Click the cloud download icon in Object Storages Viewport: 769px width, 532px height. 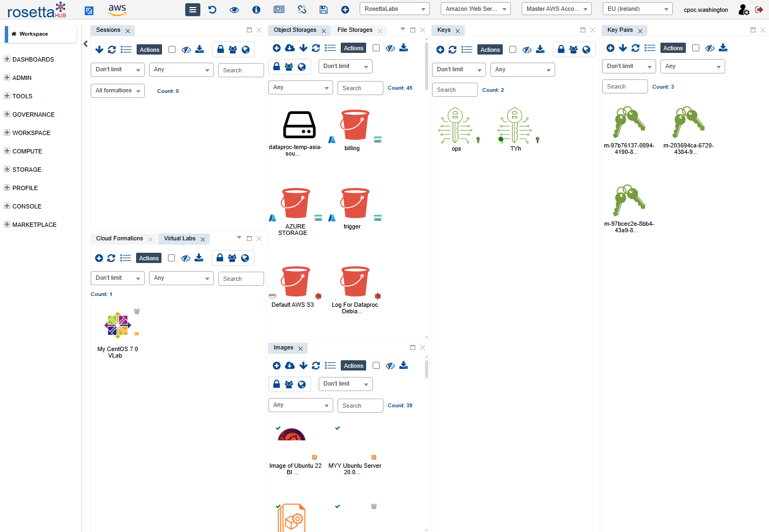click(x=290, y=48)
